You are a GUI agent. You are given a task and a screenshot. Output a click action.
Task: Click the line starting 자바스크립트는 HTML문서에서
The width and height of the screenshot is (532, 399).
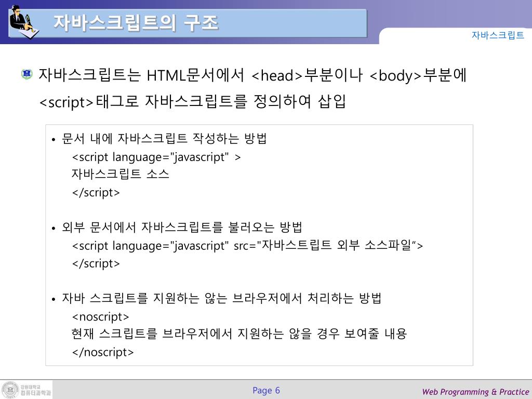252,75
